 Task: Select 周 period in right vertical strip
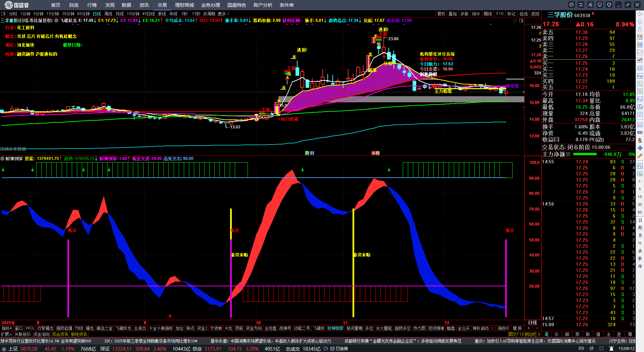pos(640,228)
